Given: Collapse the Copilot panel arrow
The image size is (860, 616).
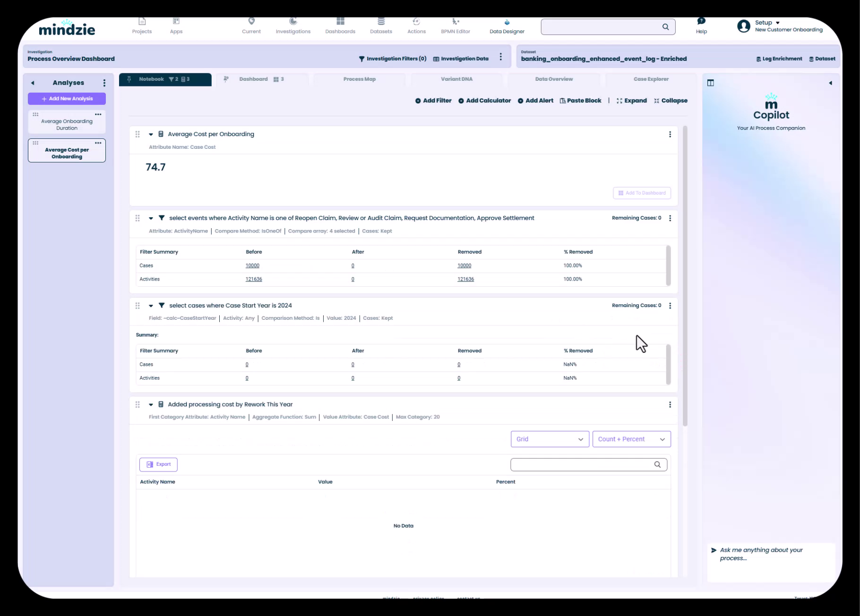Looking at the screenshot, I should 830,83.
